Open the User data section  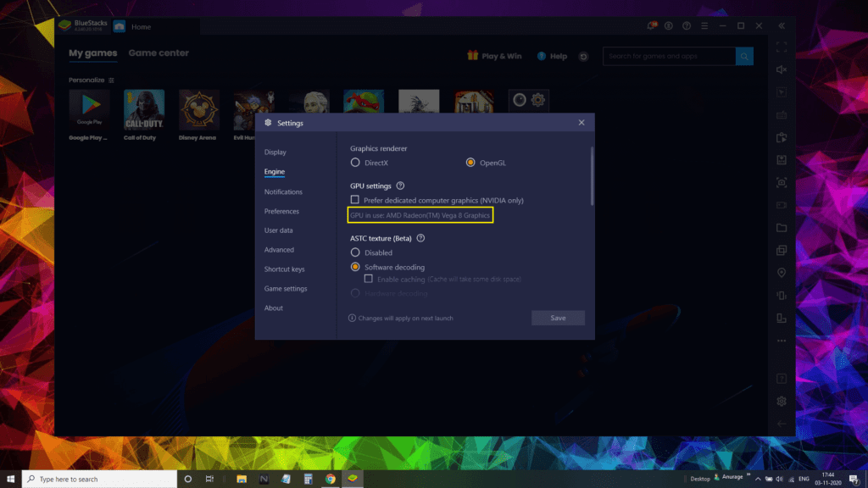[278, 230]
